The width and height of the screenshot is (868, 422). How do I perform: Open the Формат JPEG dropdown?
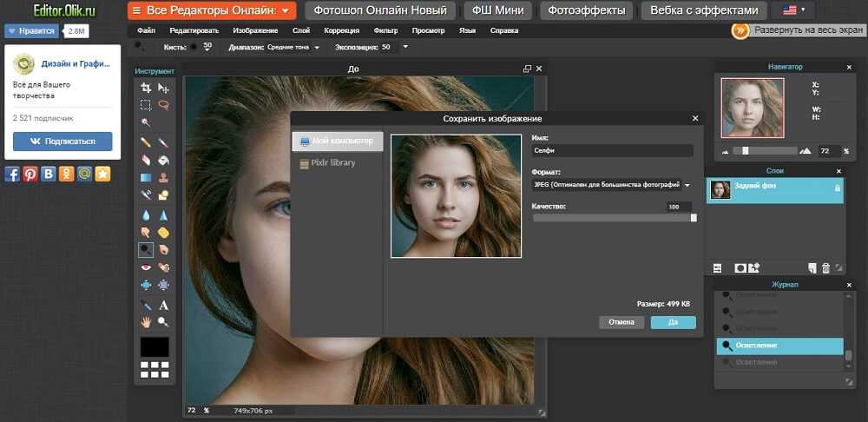coord(612,185)
